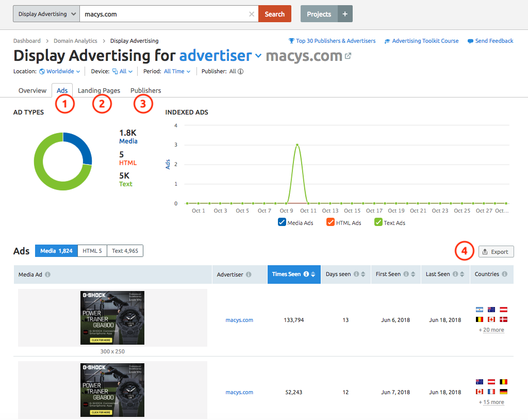Screen dimensions: 528x420
Task: Click the plus icon beside Projects
Action: [x=345, y=14]
